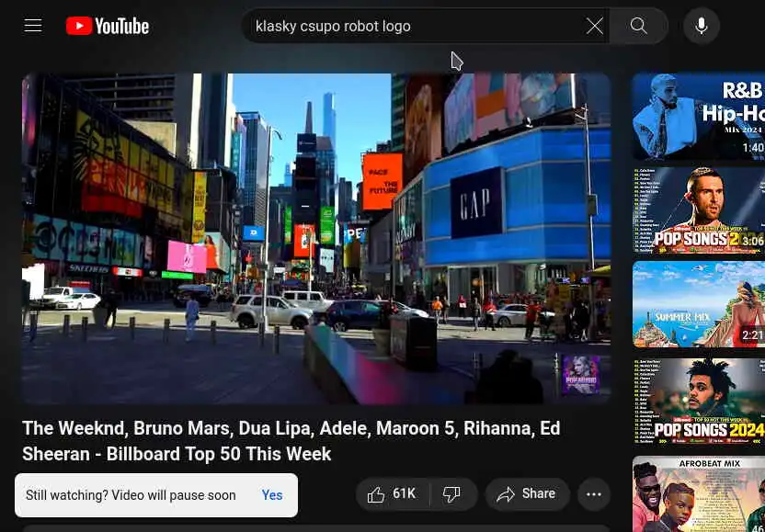Open Pop Songs 3:06 thumbnail
The height and width of the screenshot is (532, 765).
click(x=699, y=210)
